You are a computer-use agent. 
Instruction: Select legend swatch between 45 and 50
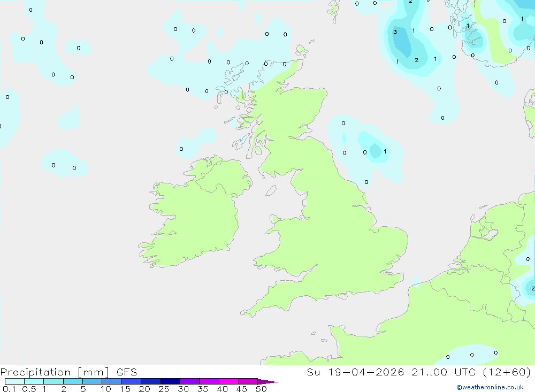pos(248,381)
